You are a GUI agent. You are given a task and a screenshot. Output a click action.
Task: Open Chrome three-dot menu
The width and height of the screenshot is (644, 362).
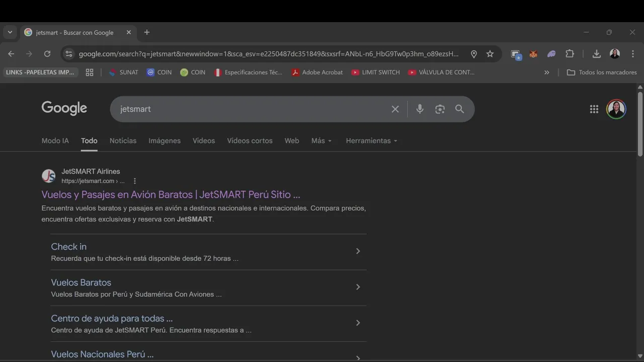click(x=633, y=54)
